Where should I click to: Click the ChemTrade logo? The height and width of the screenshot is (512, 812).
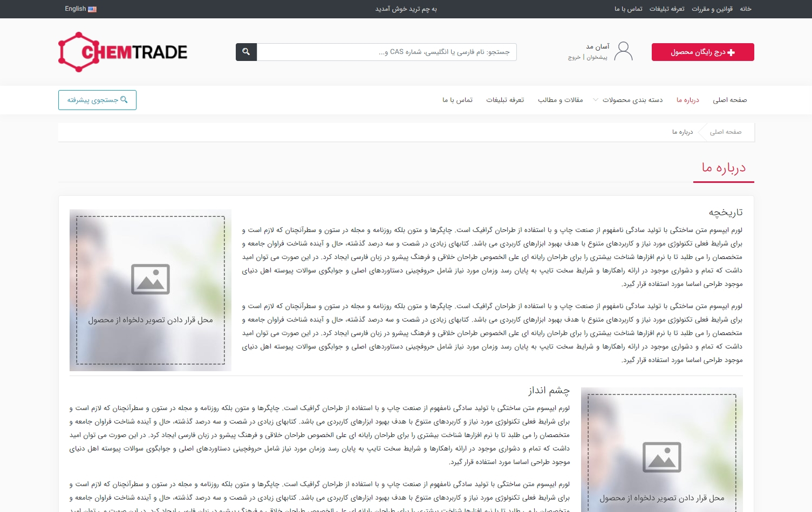pyautogui.click(x=122, y=52)
